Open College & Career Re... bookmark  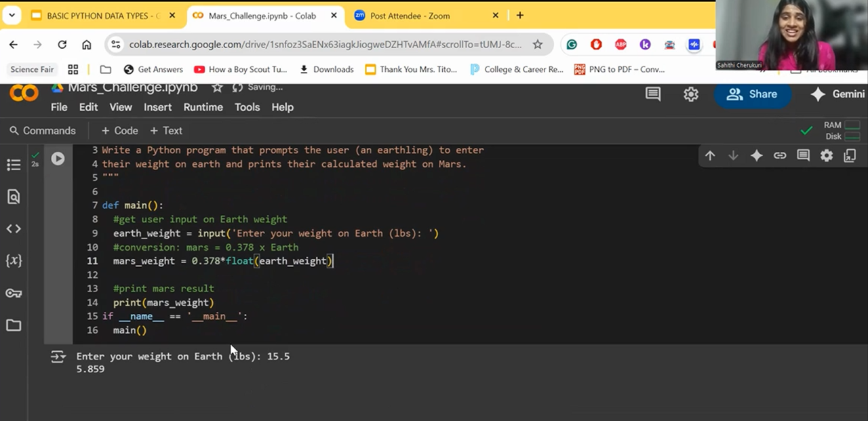(516, 69)
